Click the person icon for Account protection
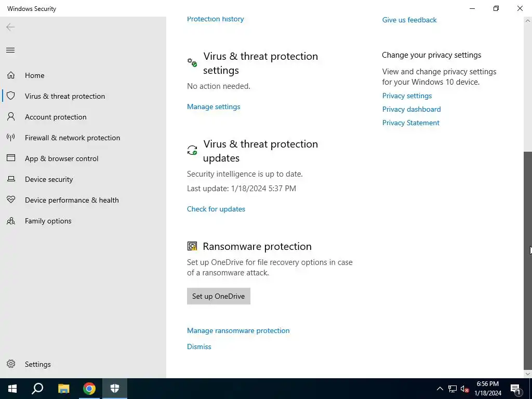This screenshot has width=532, height=399. (x=11, y=117)
